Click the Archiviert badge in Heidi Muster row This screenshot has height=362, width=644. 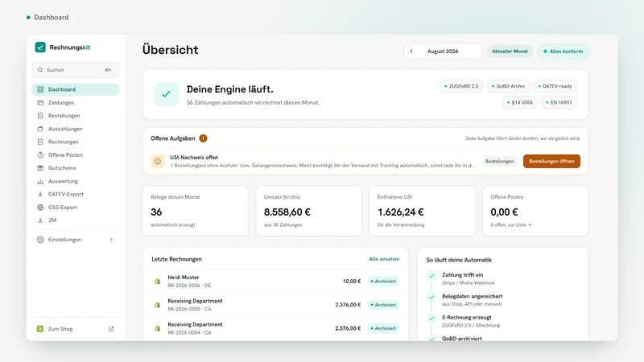[x=383, y=282]
